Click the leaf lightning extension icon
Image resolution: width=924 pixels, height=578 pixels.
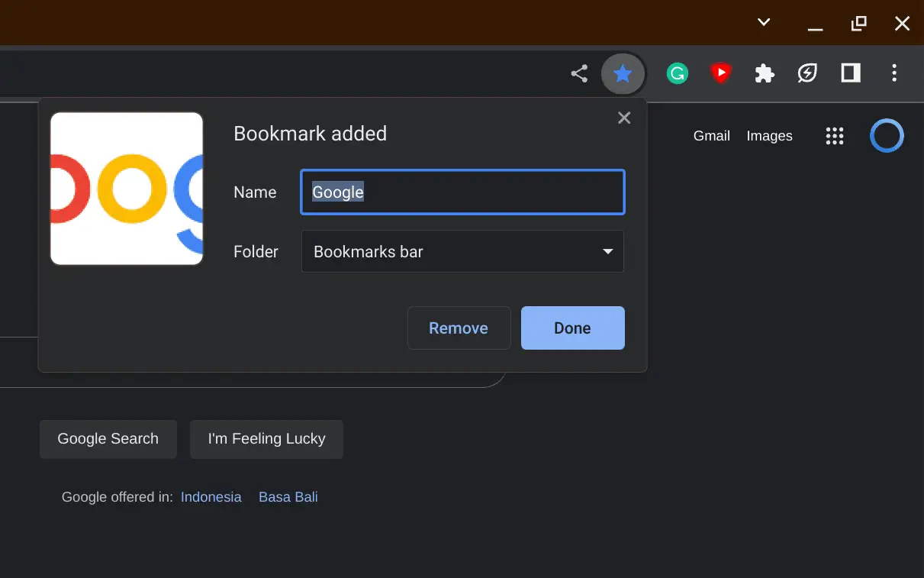point(807,73)
